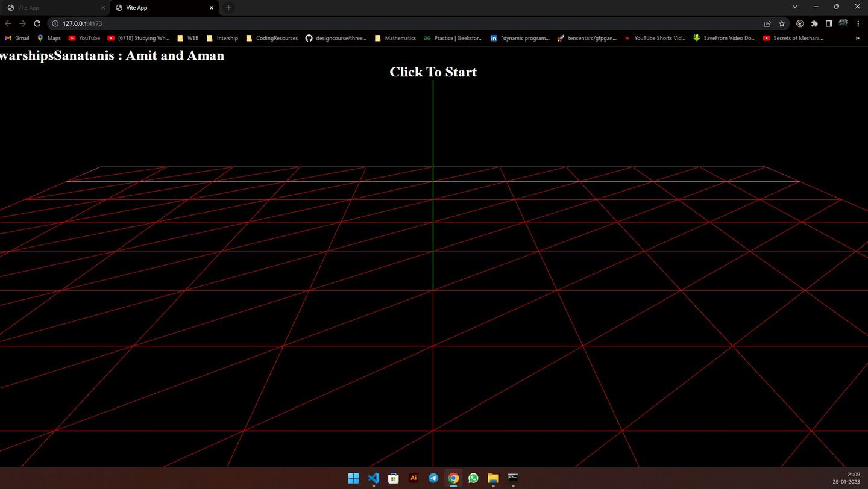Image resolution: width=868 pixels, height=489 pixels.
Task: Click the "Click To Start" heading
Action: (x=433, y=72)
